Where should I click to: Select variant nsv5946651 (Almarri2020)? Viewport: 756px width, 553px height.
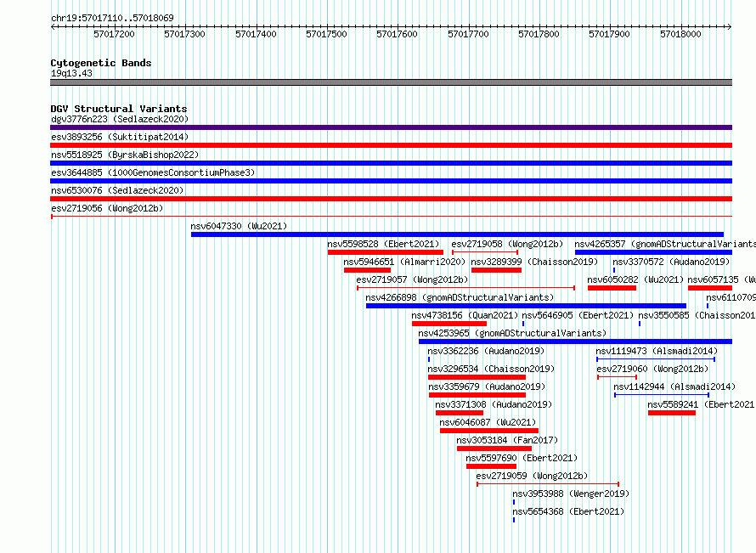404,262
